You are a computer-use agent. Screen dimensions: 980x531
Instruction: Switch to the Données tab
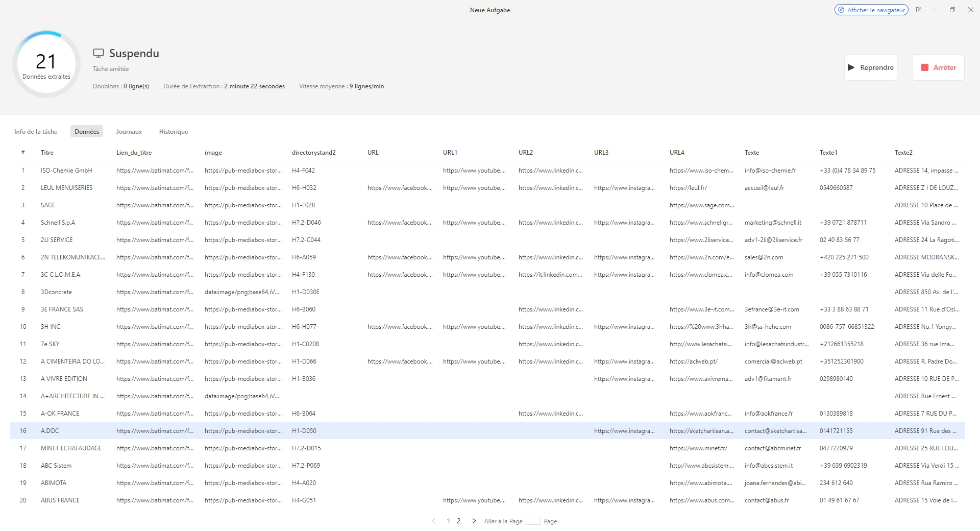(87, 132)
